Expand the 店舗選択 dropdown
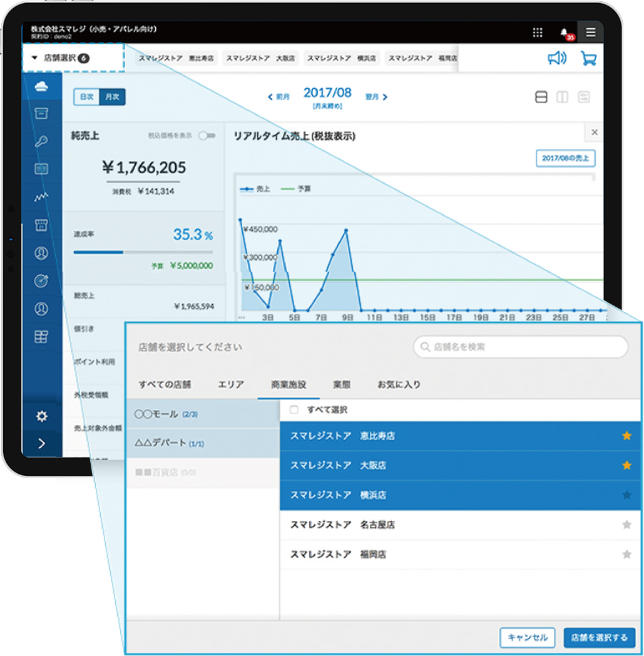This screenshot has width=644, height=656. [x=59, y=58]
